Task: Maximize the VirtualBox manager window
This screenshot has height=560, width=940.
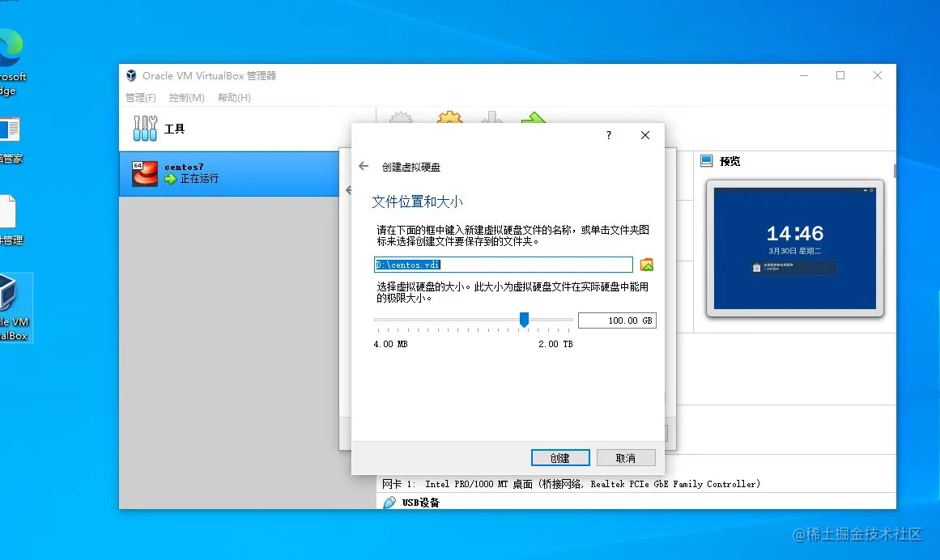Action: coord(840,75)
